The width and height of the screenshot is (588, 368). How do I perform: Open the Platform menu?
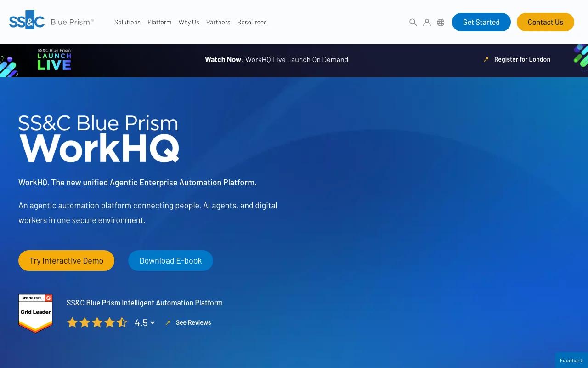click(x=159, y=22)
